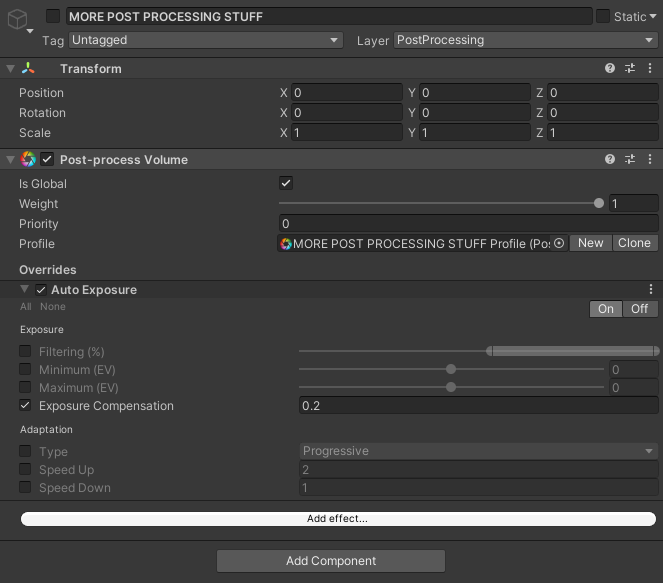This screenshot has width=663, height=583.
Task: Open Transform component preset settings icon
Action: (630, 68)
